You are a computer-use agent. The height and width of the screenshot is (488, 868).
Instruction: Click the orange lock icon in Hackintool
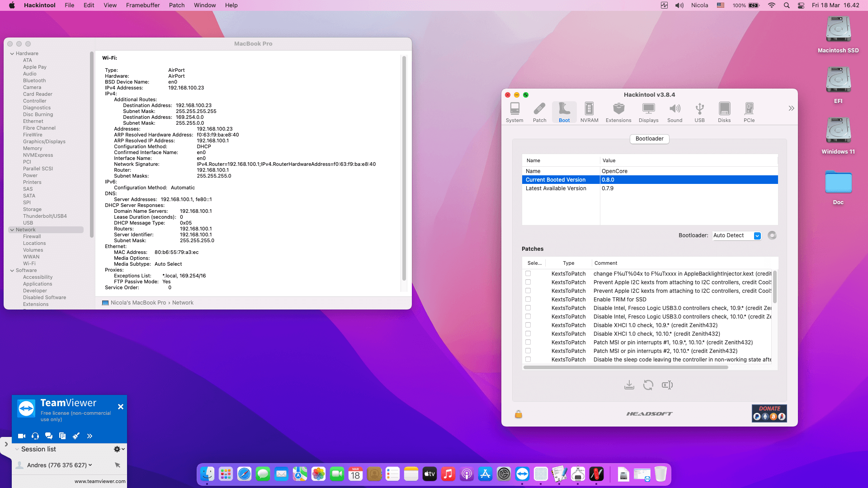tap(519, 414)
